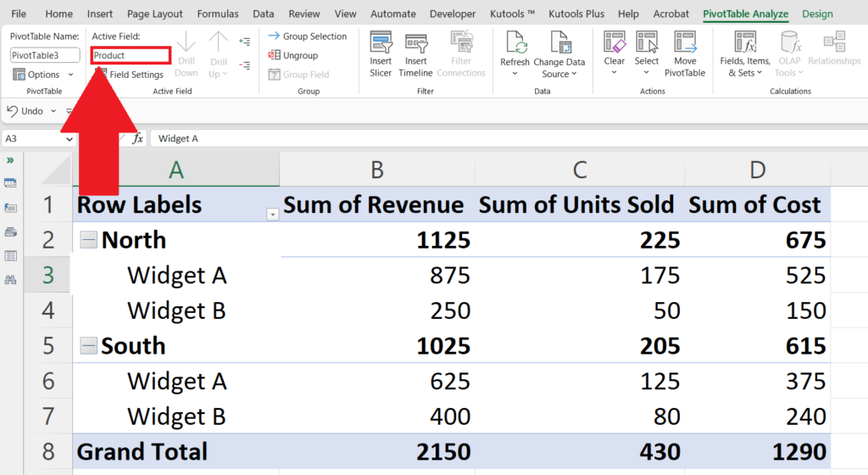Switch to the Insert tab
This screenshot has width=868, height=475.
(x=100, y=14)
